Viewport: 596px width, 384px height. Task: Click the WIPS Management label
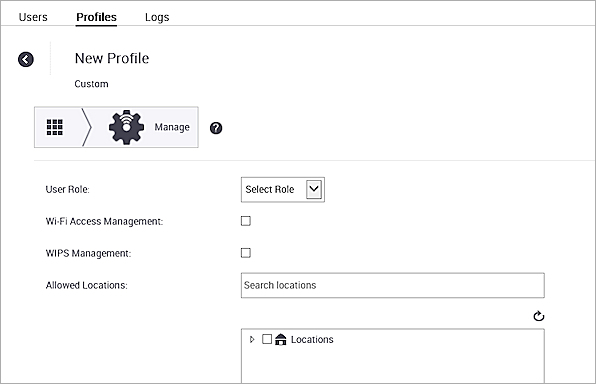(88, 253)
